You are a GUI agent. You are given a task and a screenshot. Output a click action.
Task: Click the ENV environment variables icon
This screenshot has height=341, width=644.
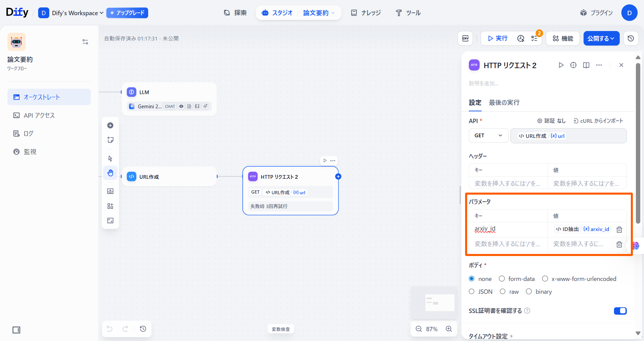coord(465,38)
